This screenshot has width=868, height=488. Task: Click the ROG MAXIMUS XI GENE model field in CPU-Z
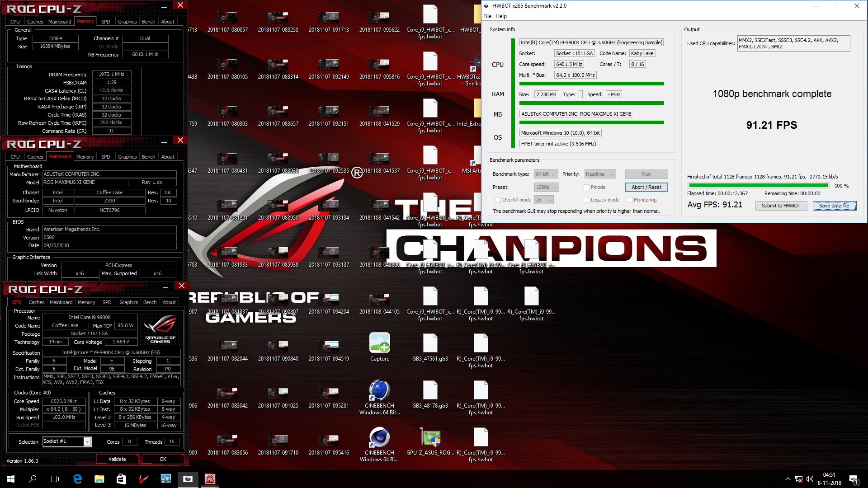coord(85,182)
